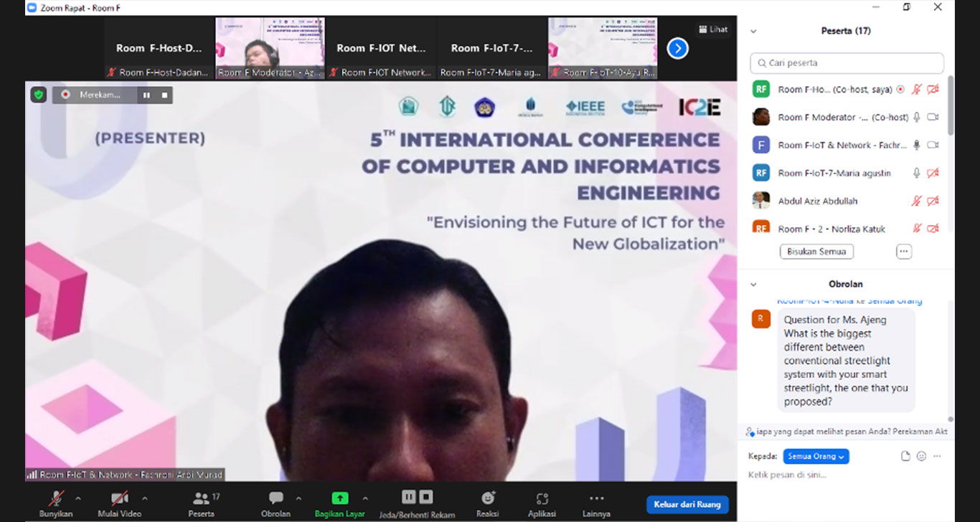Screen dimensions: 980x522
Task: Show next video thumbnails with blue arrow
Action: (677, 48)
